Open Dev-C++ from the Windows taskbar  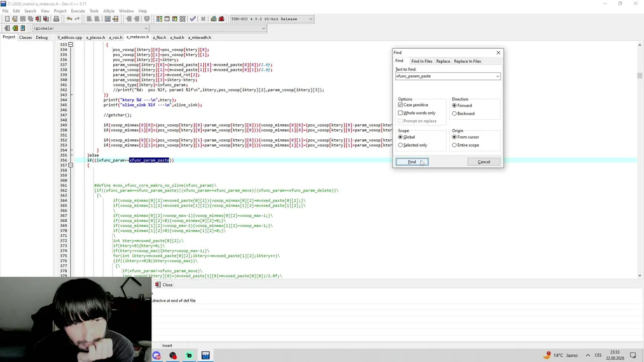[205, 355]
